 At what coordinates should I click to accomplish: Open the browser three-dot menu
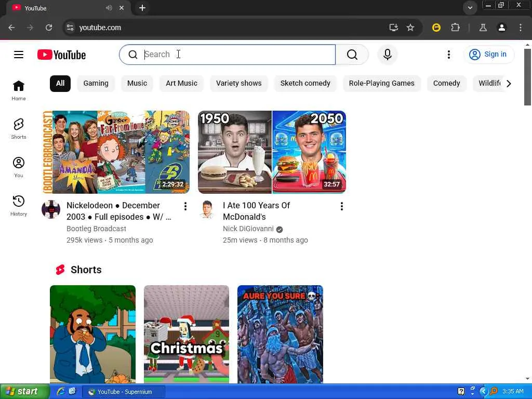point(521,28)
